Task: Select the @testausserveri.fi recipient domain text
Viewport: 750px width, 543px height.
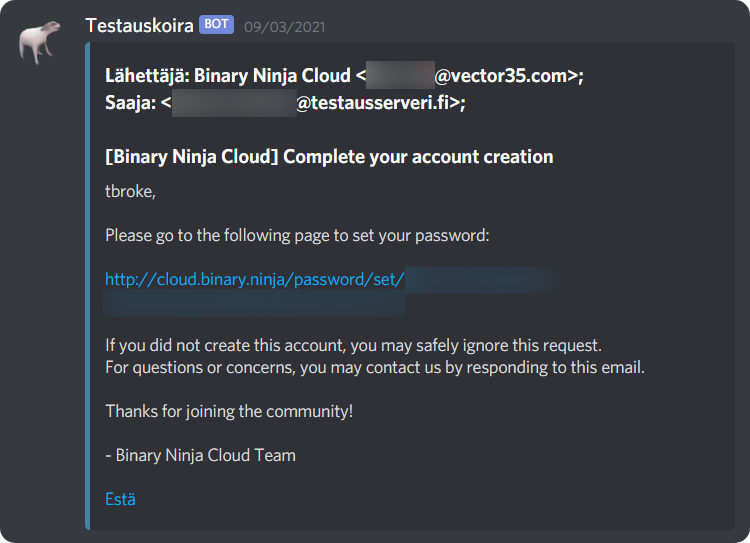Action: (373, 103)
